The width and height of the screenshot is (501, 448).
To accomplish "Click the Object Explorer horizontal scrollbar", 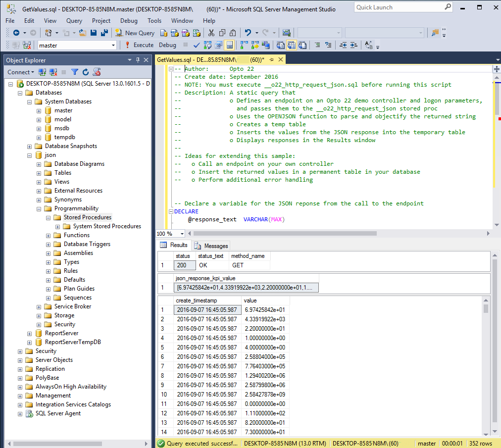I will click(57, 444).
